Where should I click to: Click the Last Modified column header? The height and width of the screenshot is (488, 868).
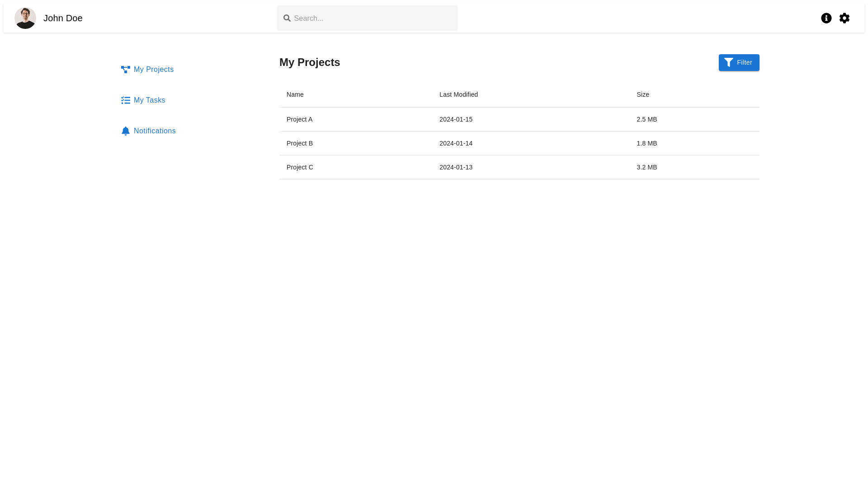(458, 94)
